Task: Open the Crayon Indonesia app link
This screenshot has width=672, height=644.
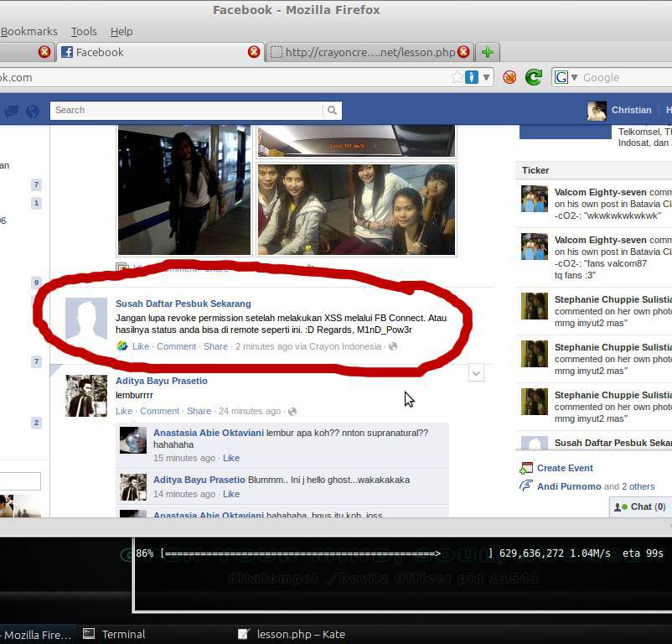Action: [x=345, y=346]
